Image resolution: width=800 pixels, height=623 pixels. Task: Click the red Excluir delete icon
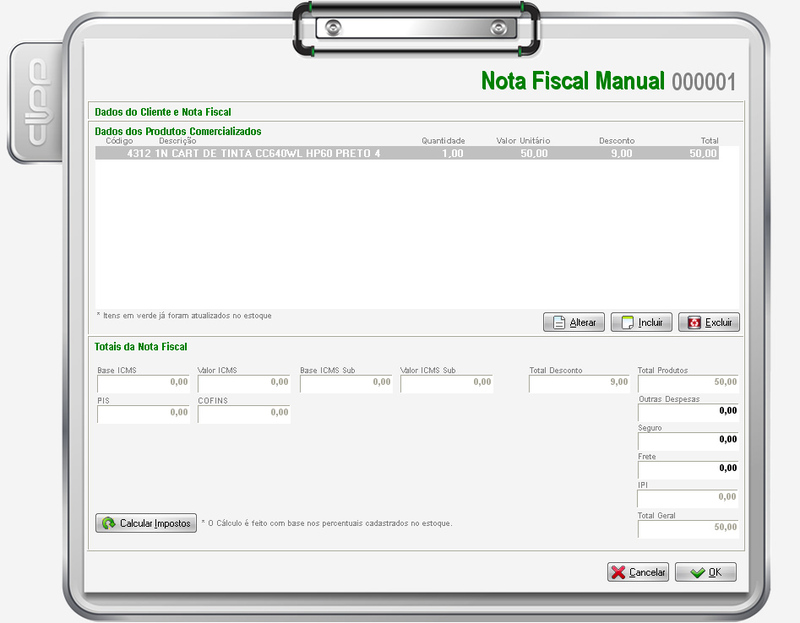[x=693, y=322]
